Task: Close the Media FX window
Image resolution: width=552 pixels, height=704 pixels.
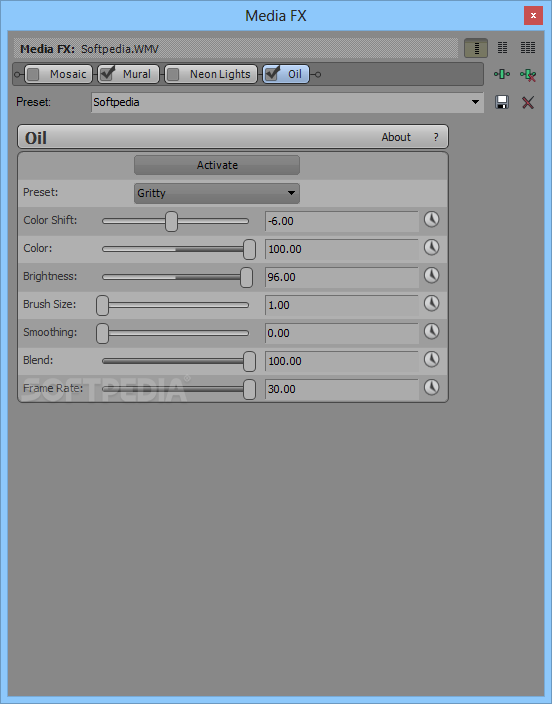Action: (533, 16)
